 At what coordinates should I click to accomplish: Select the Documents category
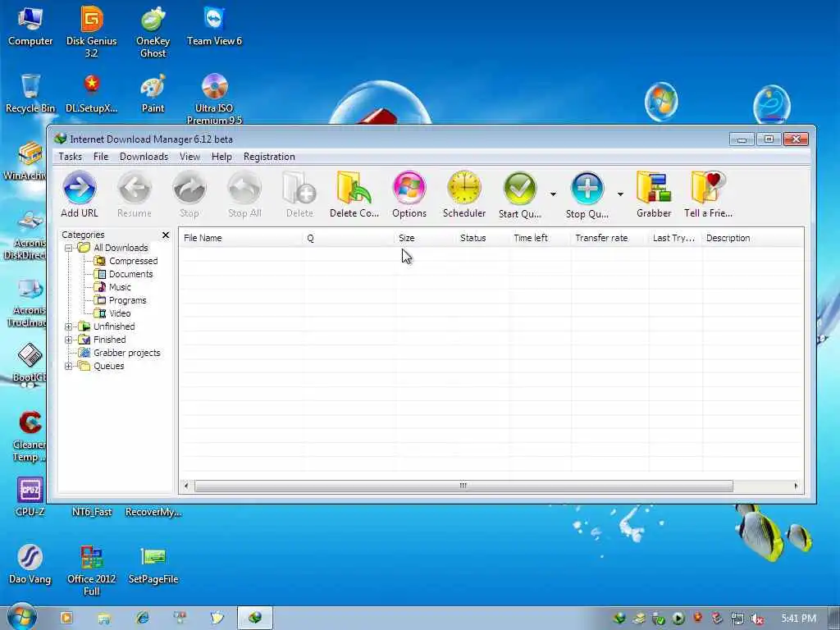pyautogui.click(x=130, y=274)
